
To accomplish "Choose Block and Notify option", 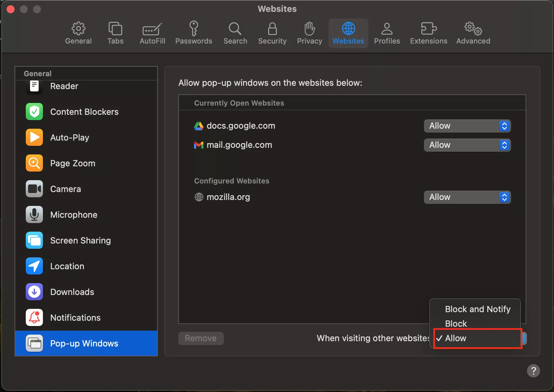I will point(477,309).
